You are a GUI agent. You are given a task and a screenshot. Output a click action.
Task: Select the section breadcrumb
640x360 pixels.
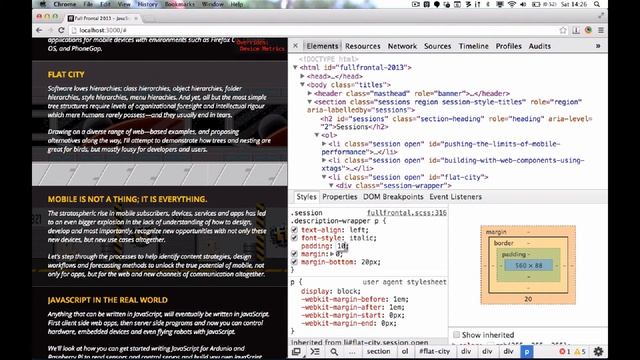378,351
